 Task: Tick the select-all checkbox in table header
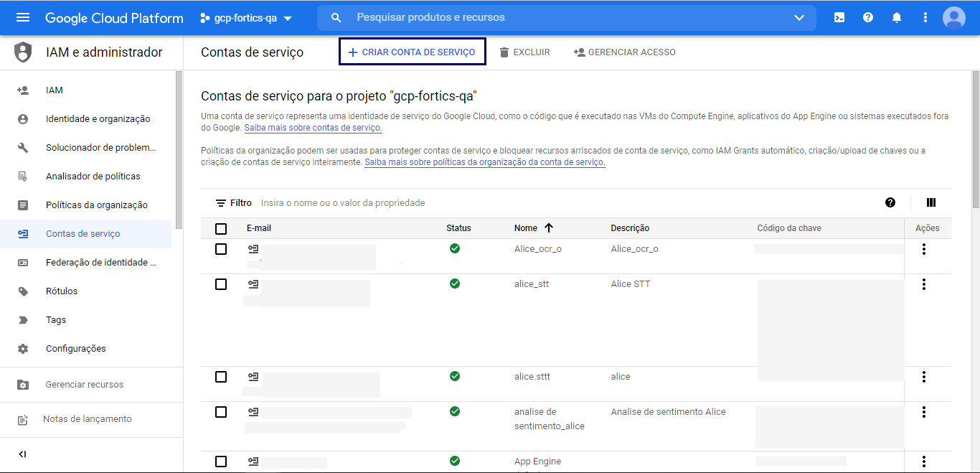[221, 228]
